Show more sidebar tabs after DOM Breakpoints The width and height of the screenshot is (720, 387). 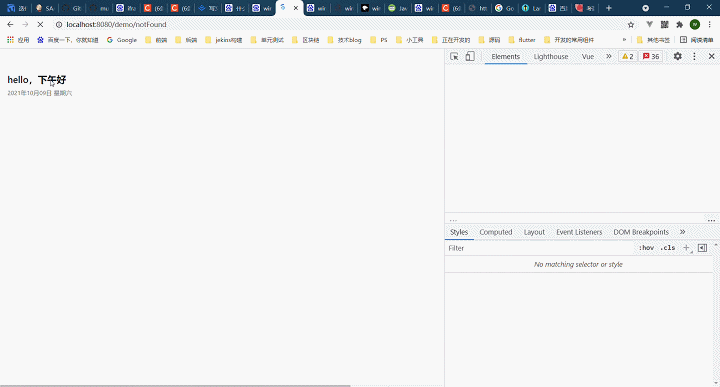[682, 232]
